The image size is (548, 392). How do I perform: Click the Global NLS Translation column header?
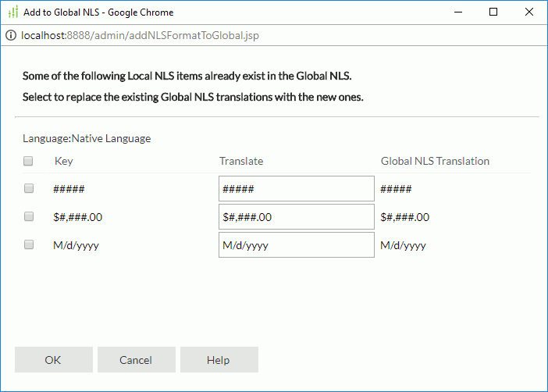pos(435,161)
